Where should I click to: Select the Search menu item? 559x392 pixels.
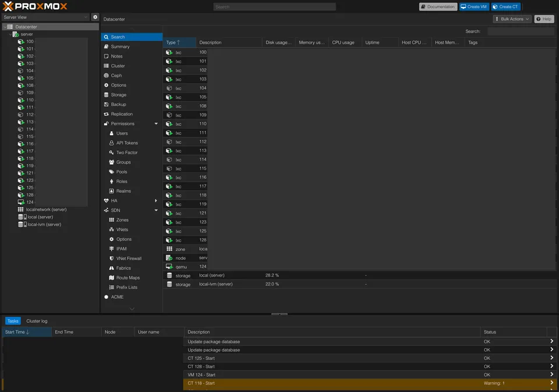point(132,37)
